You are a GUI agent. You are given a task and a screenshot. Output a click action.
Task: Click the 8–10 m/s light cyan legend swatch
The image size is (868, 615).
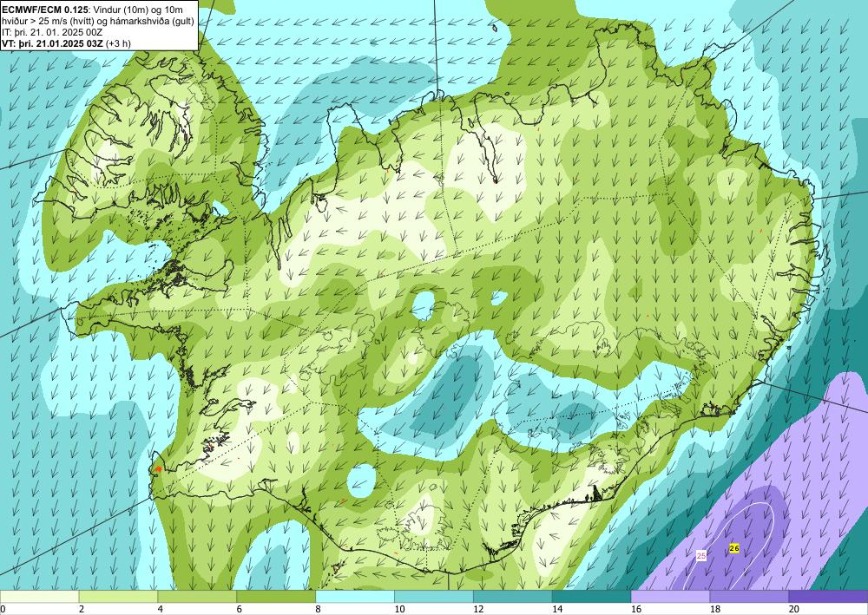point(355,597)
